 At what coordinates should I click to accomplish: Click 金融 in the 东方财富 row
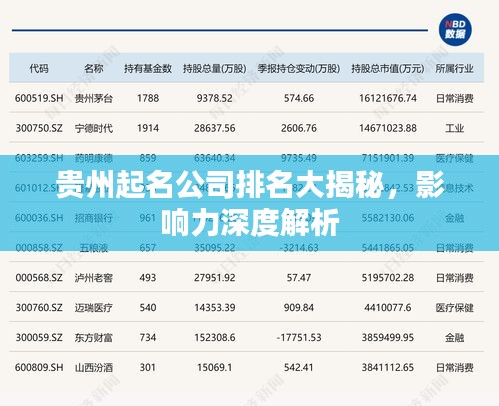pos(454,337)
